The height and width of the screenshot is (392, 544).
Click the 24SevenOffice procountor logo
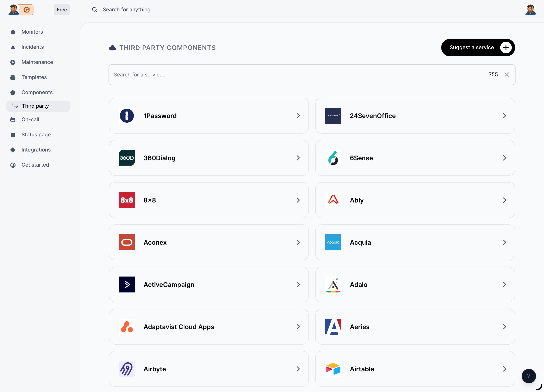333,115
